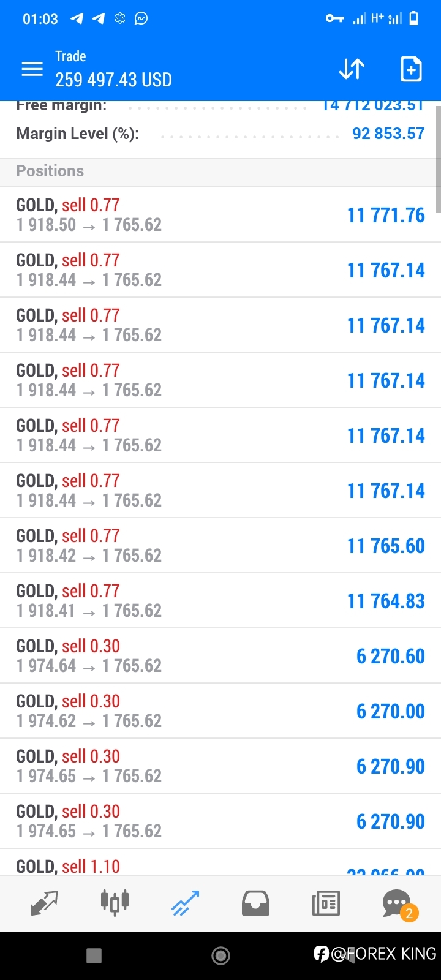Open the News tab icon
Screen dimensions: 441x980
326,903
